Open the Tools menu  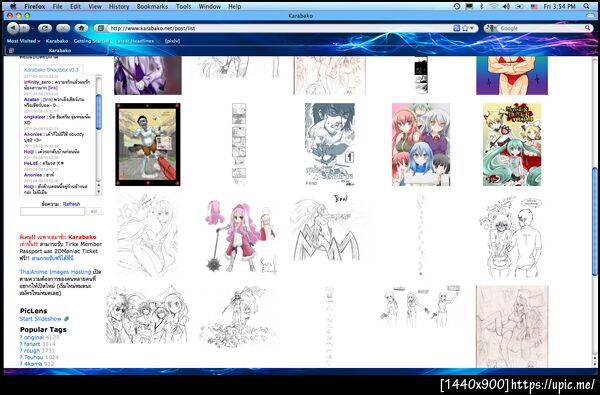pyautogui.click(x=183, y=7)
